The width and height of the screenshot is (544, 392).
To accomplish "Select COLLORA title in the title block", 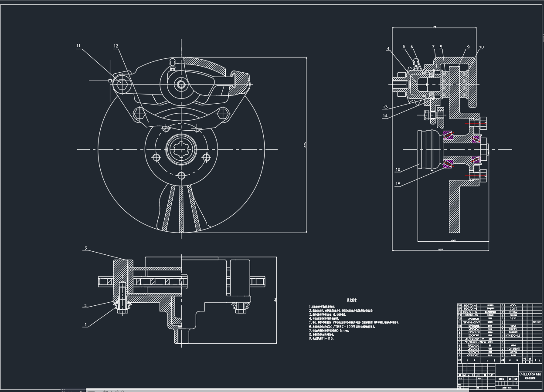I will click(x=527, y=374).
